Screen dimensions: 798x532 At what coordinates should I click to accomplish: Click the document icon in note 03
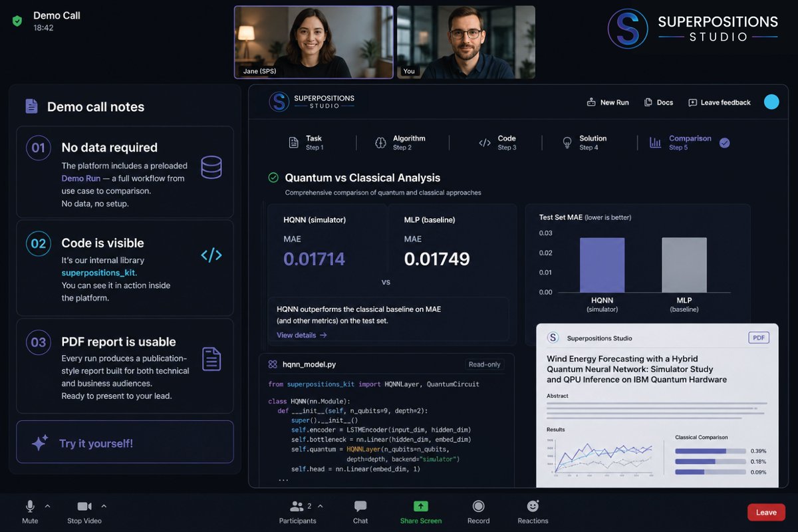211,358
